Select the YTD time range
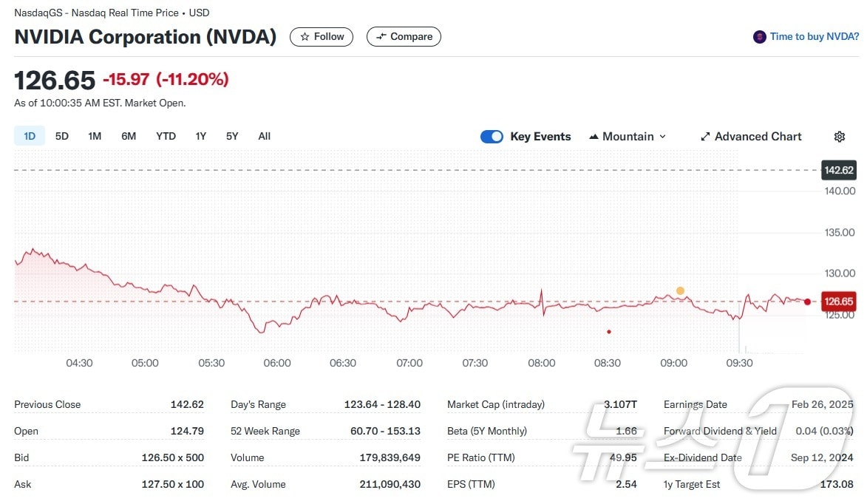The width and height of the screenshot is (867, 504). [166, 136]
